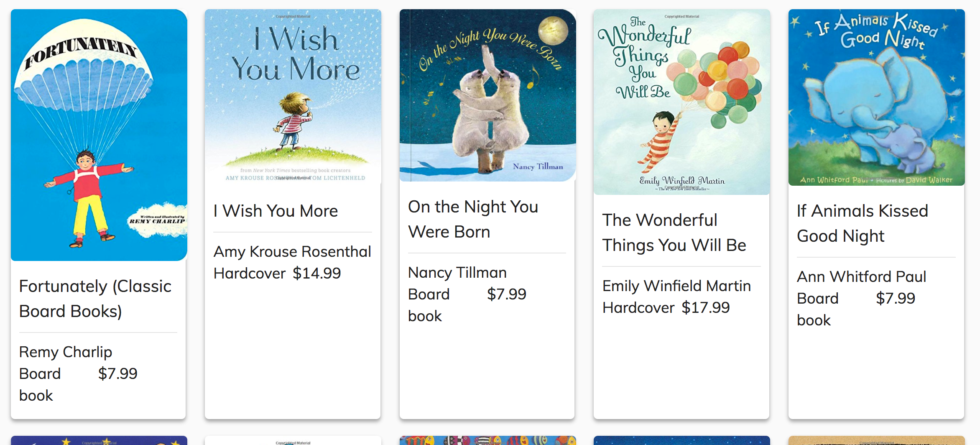The width and height of the screenshot is (980, 445).
Task: Open 'On the Night You Were Born' title
Action: tap(473, 219)
